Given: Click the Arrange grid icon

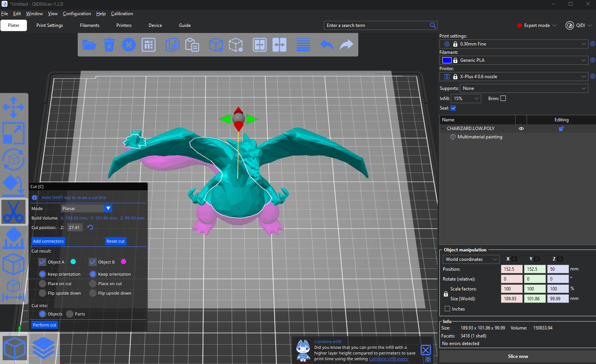Looking at the screenshot, I should 149,45.
